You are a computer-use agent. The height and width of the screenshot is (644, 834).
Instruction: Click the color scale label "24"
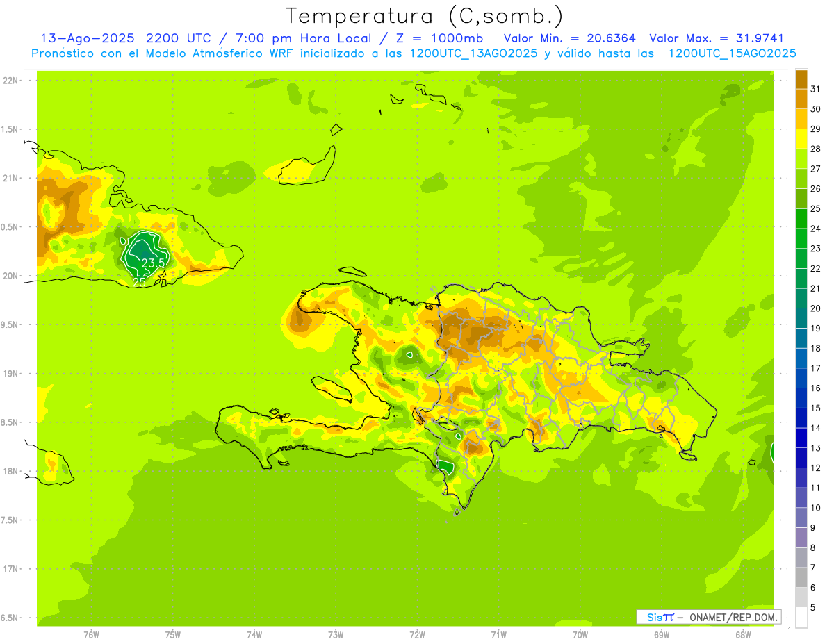coord(816,229)
